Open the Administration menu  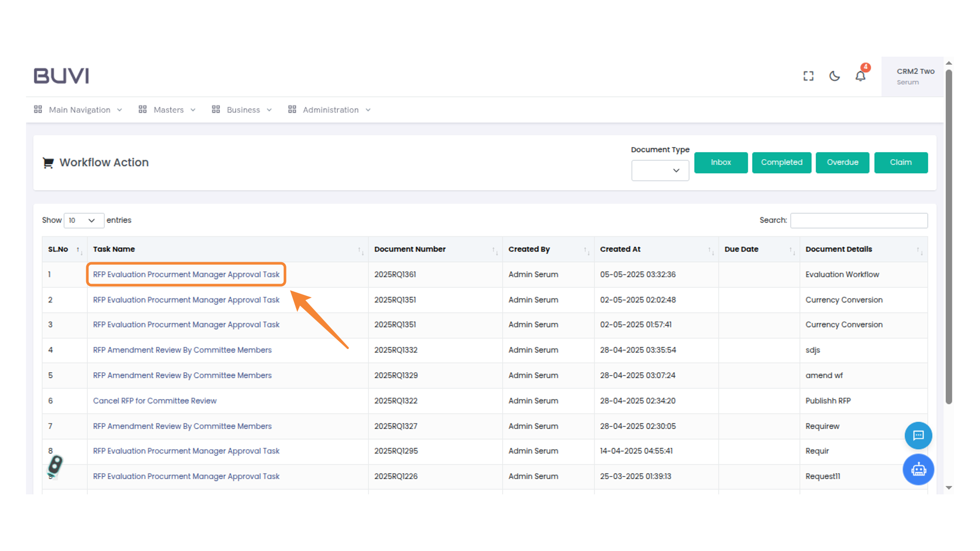330,110
